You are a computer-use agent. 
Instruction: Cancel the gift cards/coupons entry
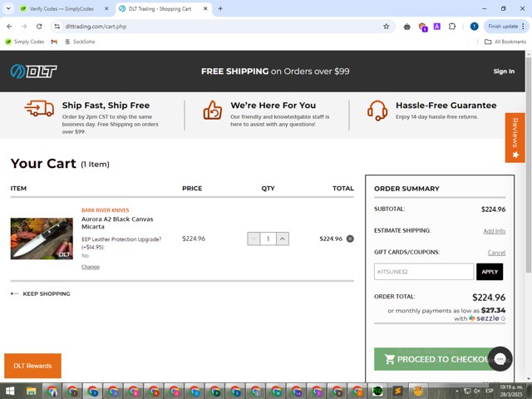tap(496, 253)
